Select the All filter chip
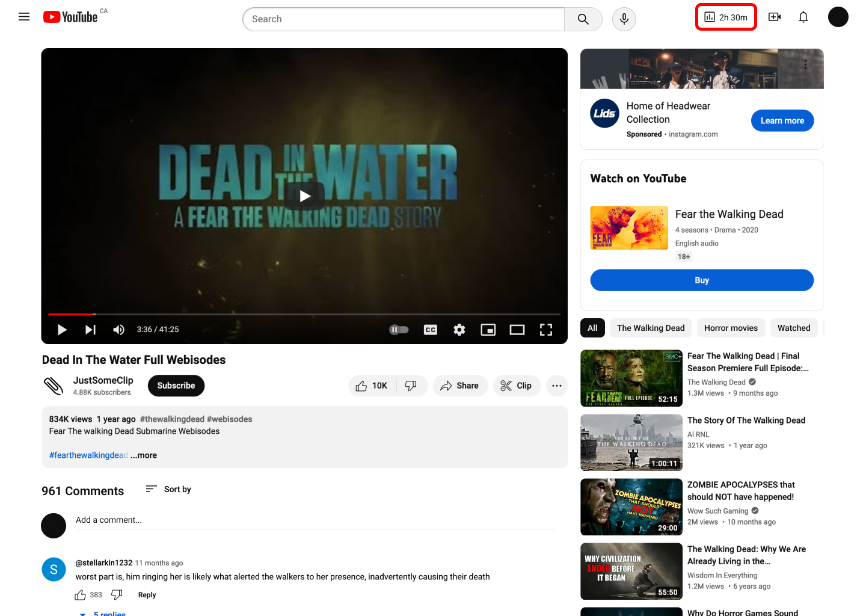The image size is (866, 616). tap(592, 328)
